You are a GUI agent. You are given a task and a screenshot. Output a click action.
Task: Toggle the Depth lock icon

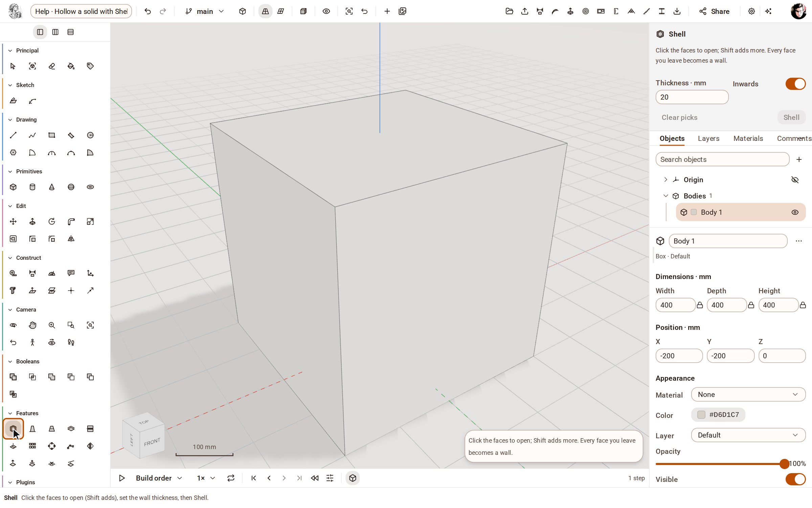751,305
